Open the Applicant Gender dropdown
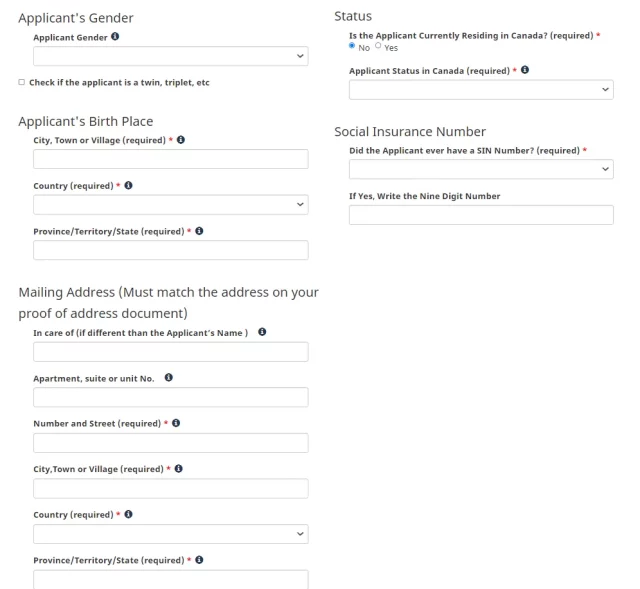Viewport: 640px width, 589px height. point(170,57)
